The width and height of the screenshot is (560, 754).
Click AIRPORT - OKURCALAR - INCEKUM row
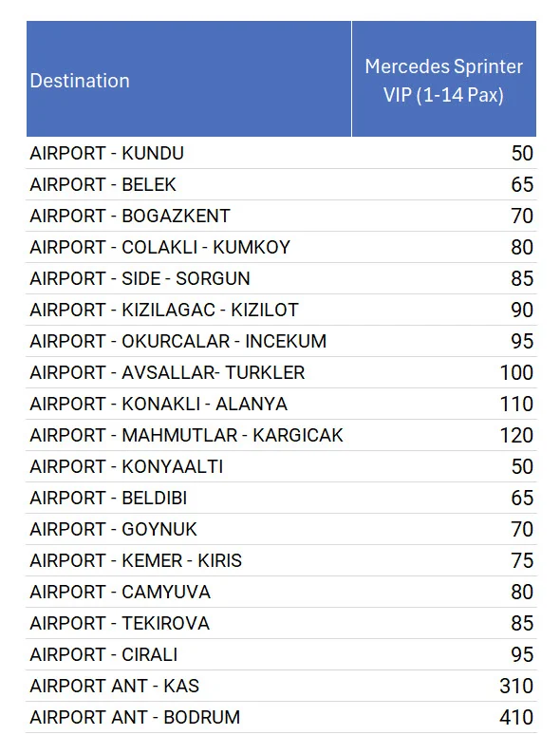281,342
